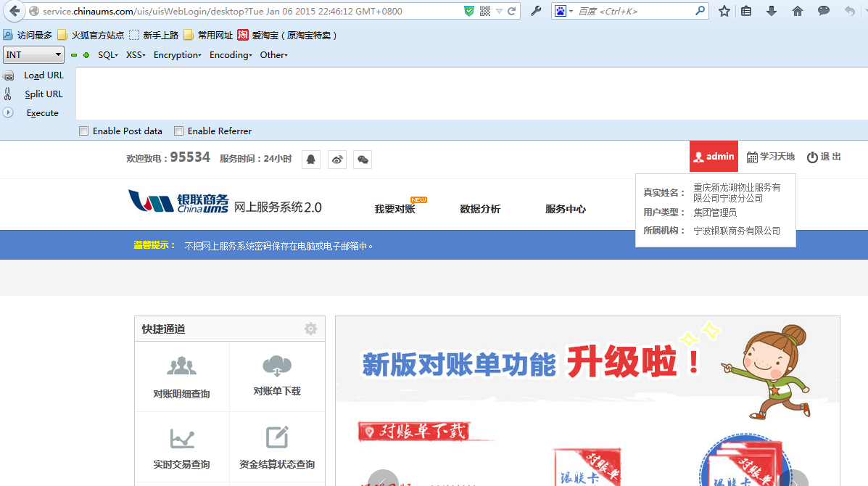Open the downloads arrow icon
Screen dimensions: 868x486
coord(771,11)
